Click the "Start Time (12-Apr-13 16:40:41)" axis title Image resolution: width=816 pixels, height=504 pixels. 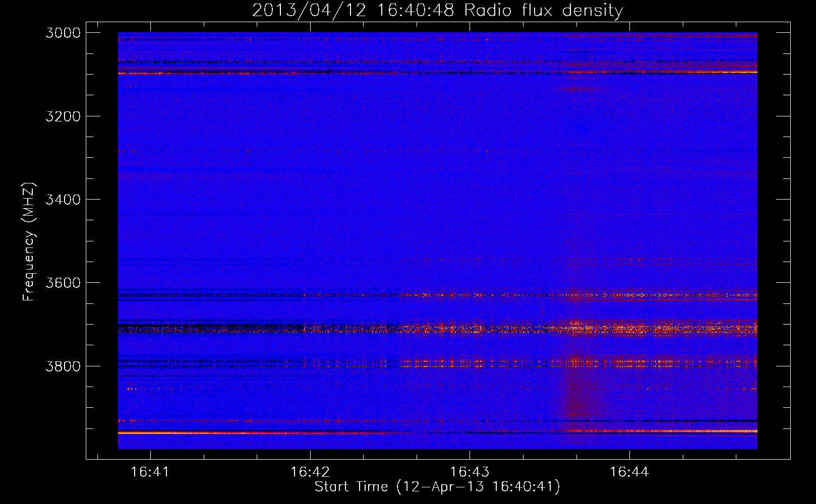point(437,487)
